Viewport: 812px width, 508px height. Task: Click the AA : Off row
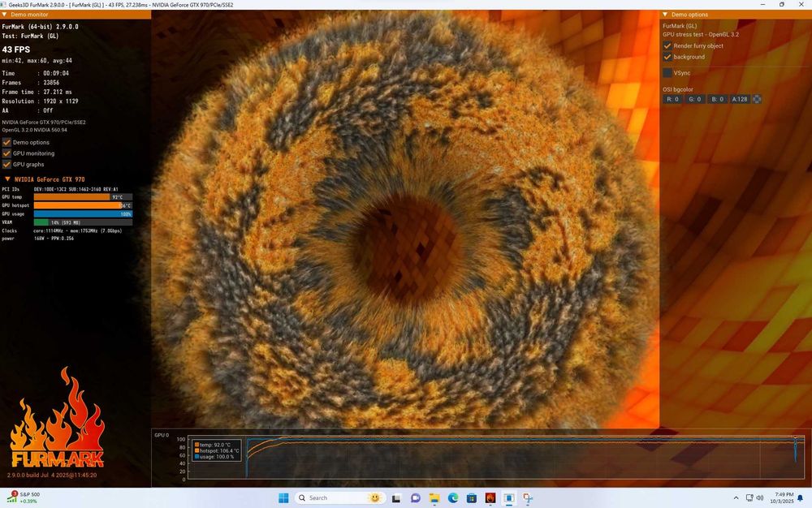click(x=28, y=110)
